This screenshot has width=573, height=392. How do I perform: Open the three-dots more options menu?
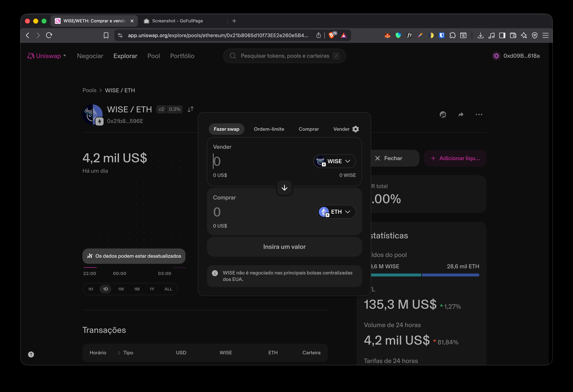(x=479, y=114)
